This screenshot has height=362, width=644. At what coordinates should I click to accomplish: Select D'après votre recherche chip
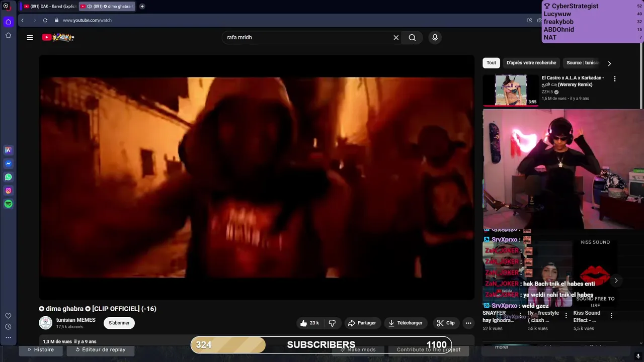pyautogui.click(x=531, y=63)
